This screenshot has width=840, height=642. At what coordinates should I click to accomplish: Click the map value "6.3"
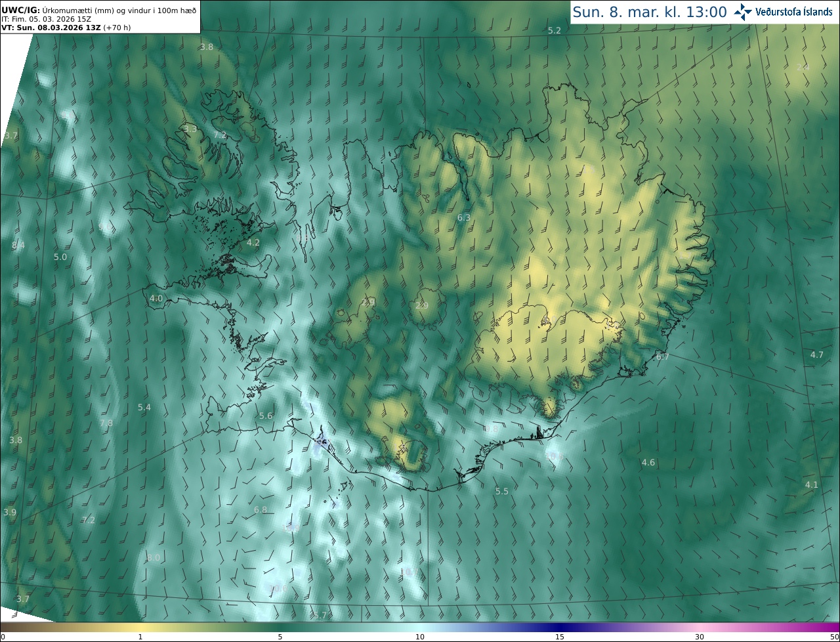click(x=464, y=217)
